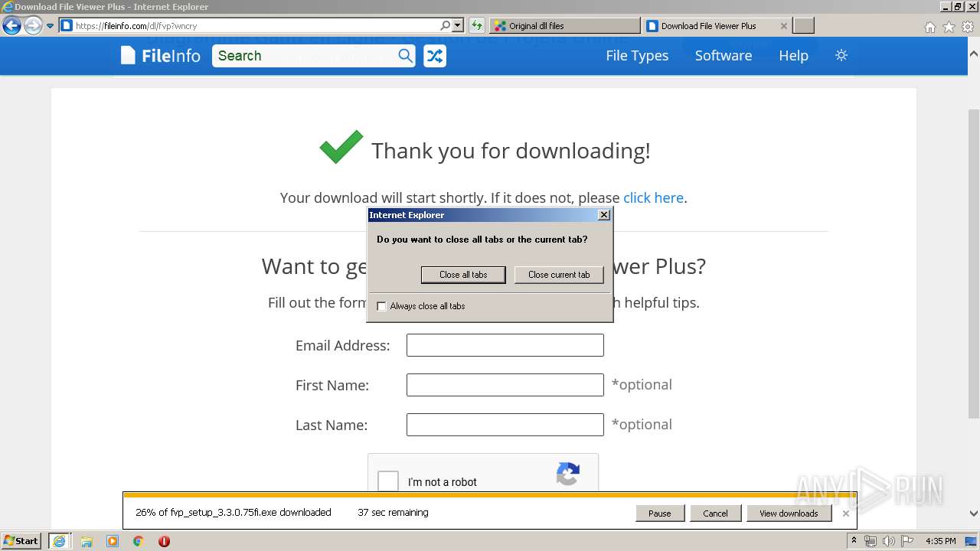Expand the address bar autocomplete dropdown

click(458, 25)
